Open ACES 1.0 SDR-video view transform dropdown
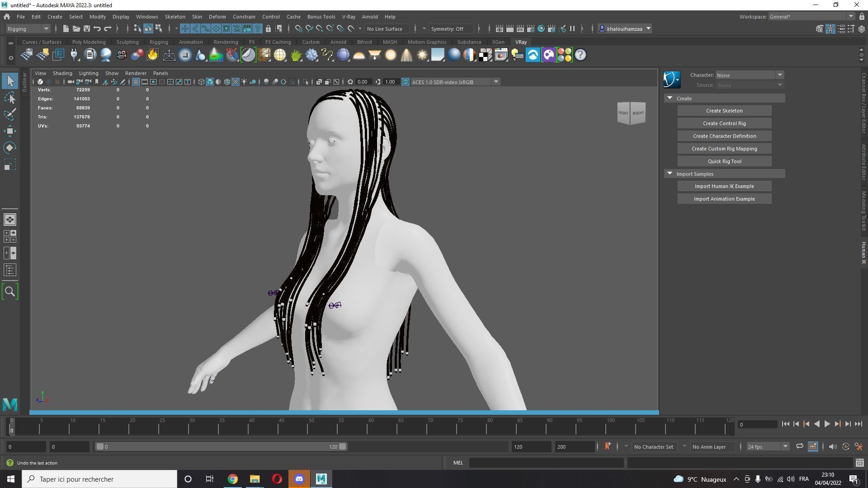 click(455, 82)
